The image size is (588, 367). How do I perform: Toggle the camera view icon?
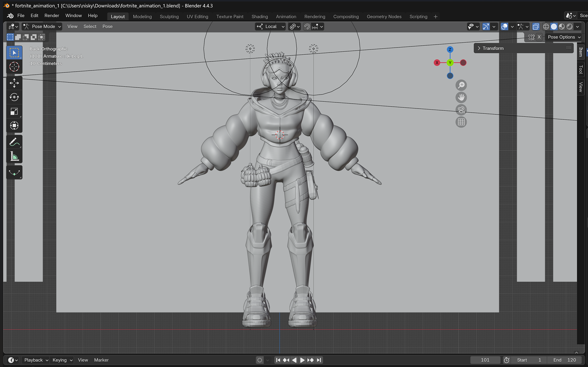click(x=461, y=110)
